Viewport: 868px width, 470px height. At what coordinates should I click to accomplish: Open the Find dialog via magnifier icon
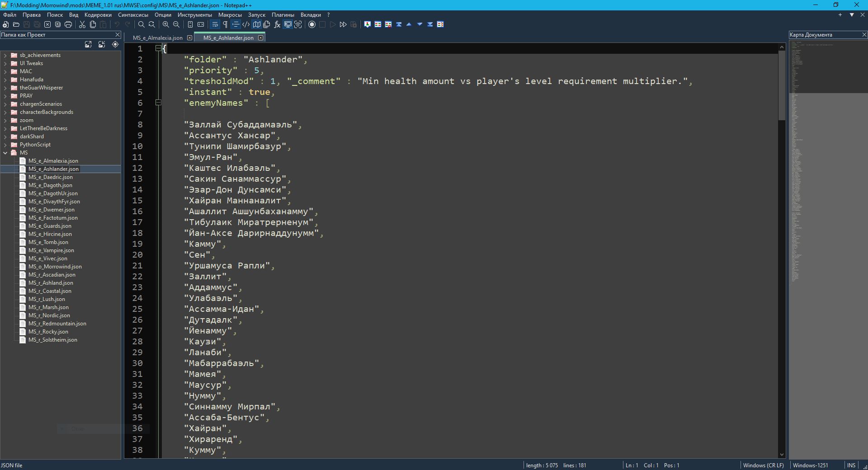(x=141, y=24)
